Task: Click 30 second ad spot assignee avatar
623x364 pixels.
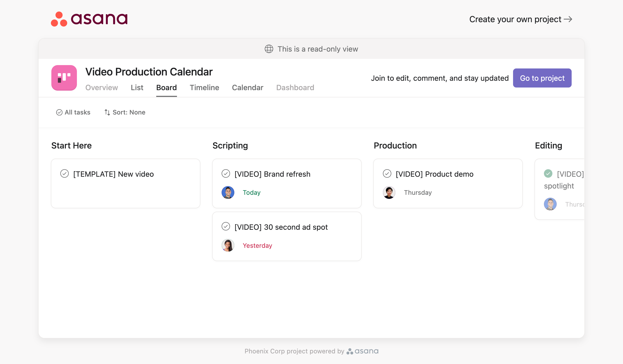Action: pos(228,245)
